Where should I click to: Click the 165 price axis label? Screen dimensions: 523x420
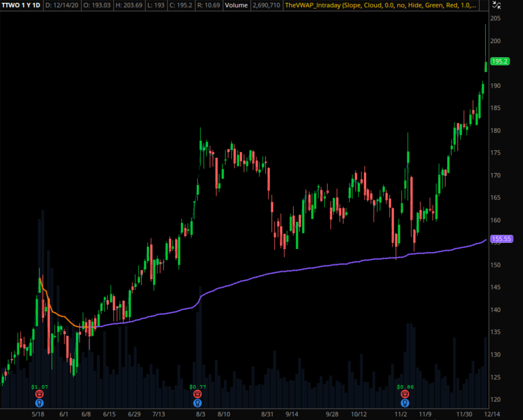(x=495, y=197)
